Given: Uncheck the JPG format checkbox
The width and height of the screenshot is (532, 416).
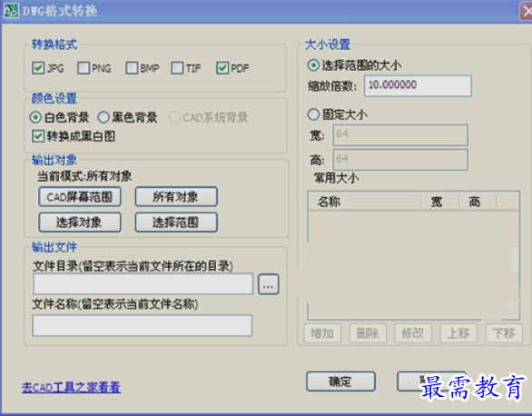Looking at the screenshot, I should click(x=37, y=68).
